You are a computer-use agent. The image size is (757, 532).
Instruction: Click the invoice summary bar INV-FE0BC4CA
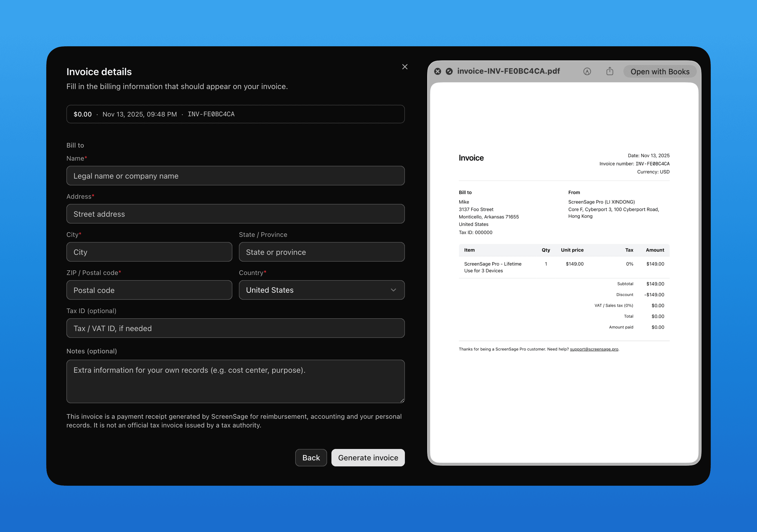235,114
